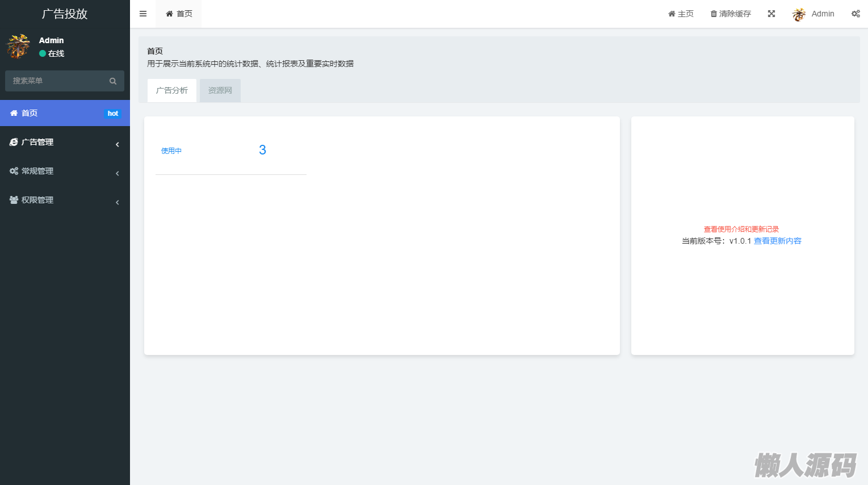Click the Admin avatar in the sidebar
Image resolution: width=868 pixels, height=485 pixels.
tap(18, 47)
